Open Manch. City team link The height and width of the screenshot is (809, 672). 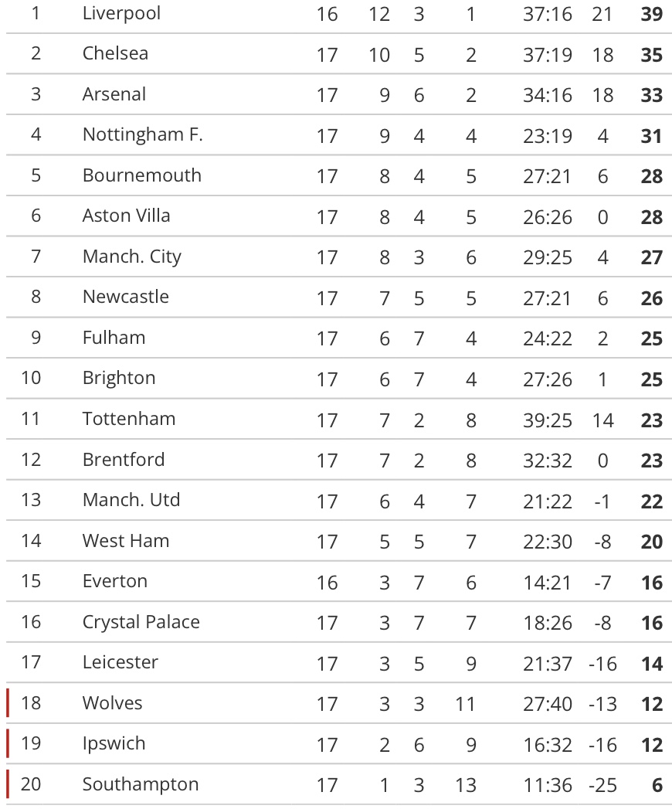coord(131,257)
